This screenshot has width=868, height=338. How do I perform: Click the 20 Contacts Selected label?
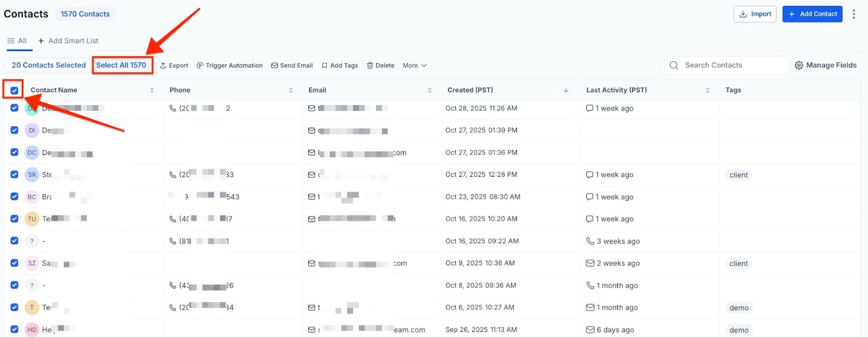49,65
